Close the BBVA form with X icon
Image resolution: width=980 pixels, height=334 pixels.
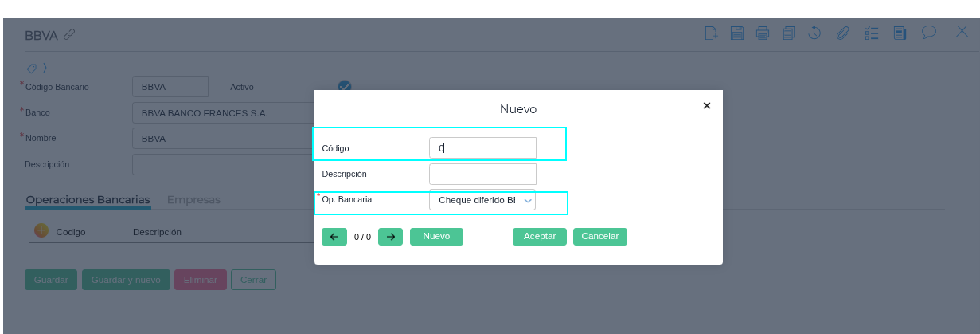click(x=962, y=32)
